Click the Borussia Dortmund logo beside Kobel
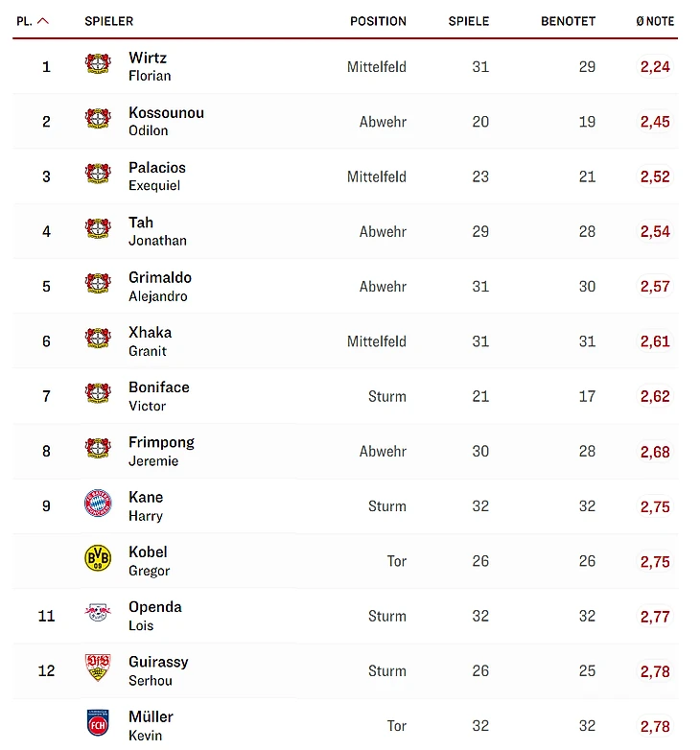This screenshot has height=750, width=700. tap(98, 559)
